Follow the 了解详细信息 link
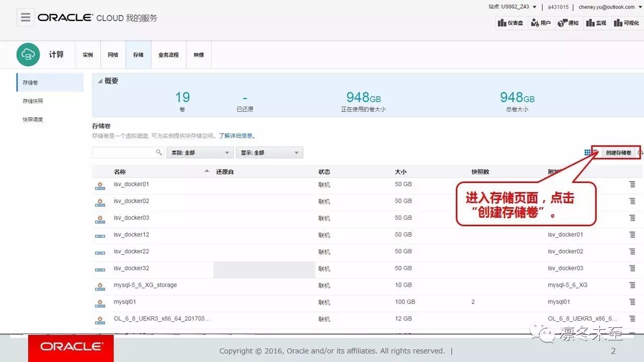The height and width of the screenshot is (362, 644). pos(237,136)
